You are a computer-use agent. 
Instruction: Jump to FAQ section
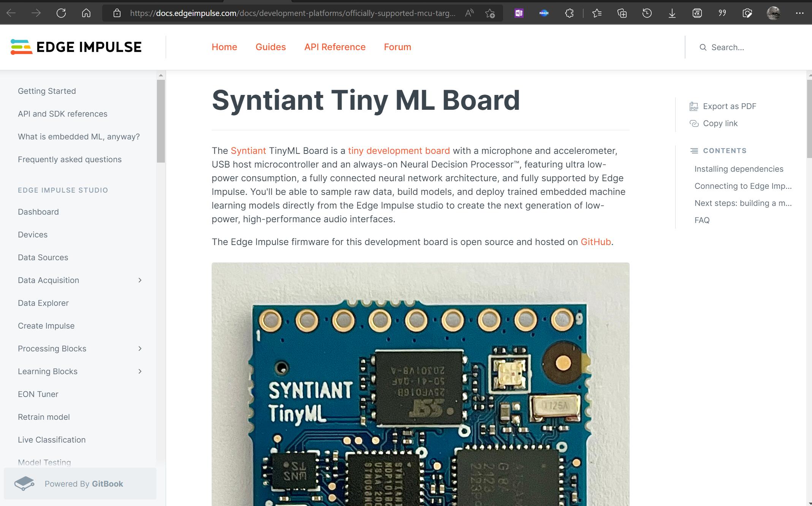(702, 220)
